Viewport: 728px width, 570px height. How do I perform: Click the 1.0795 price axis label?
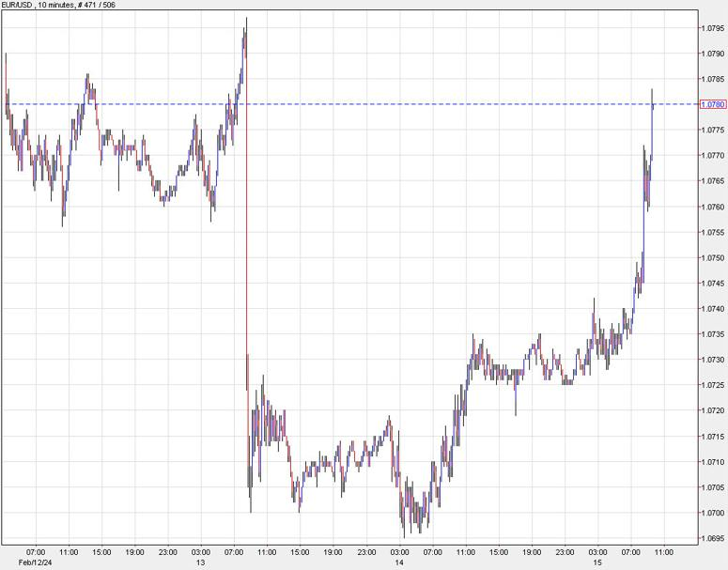[713, 28]
